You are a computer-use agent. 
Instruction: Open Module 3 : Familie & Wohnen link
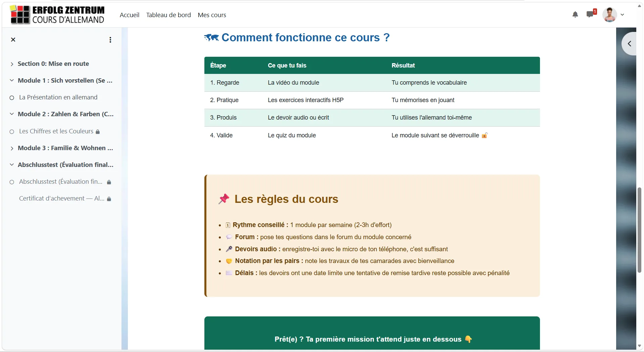[65, 148]
